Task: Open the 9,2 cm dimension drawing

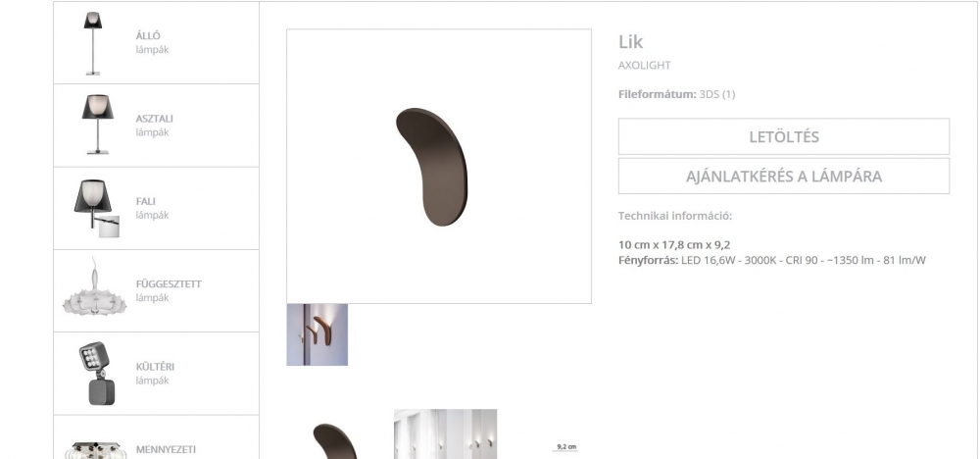Action: click(x=566, y=449)
